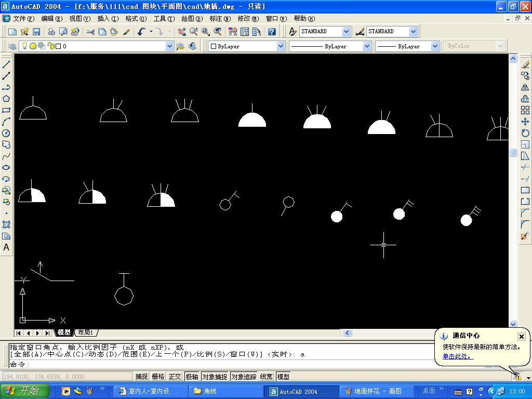Click the vertical scrollbar down arrow
The image size is (532, 399).
point(513,324)
